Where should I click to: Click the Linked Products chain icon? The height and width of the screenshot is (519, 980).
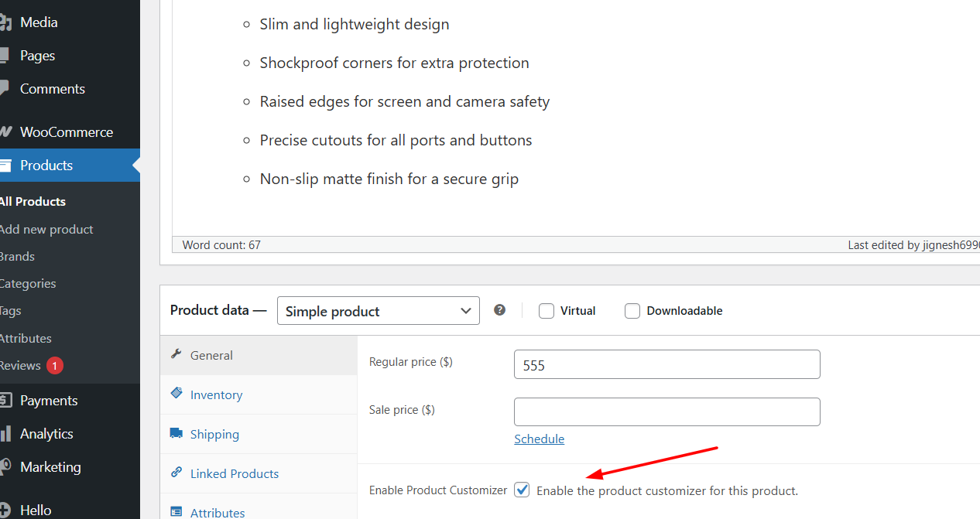(x=176, y=473)
